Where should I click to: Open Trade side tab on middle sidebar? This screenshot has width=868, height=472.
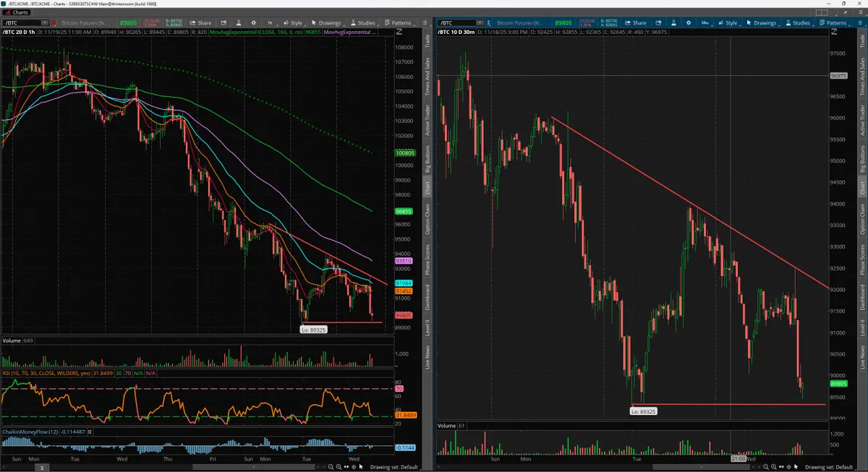tap(427, 42)
